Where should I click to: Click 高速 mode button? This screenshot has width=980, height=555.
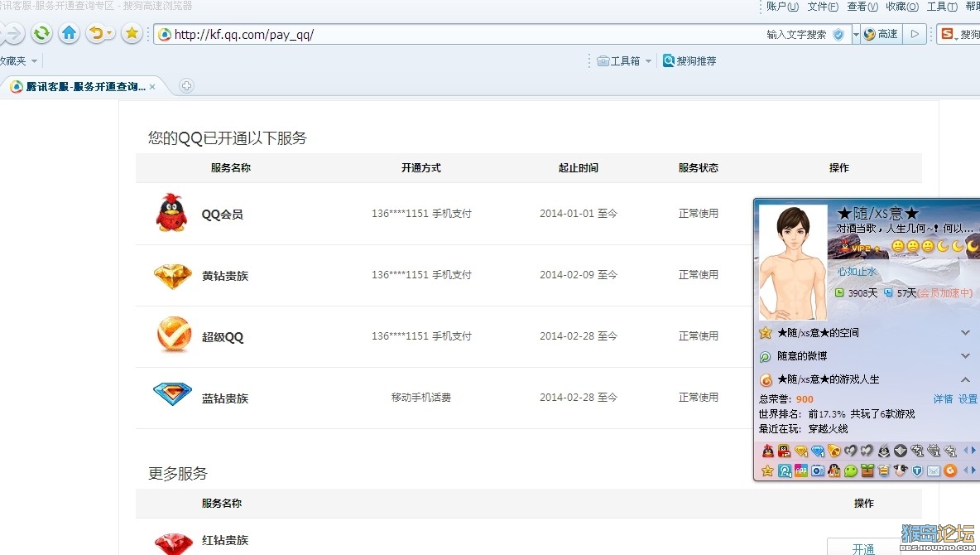881,35
